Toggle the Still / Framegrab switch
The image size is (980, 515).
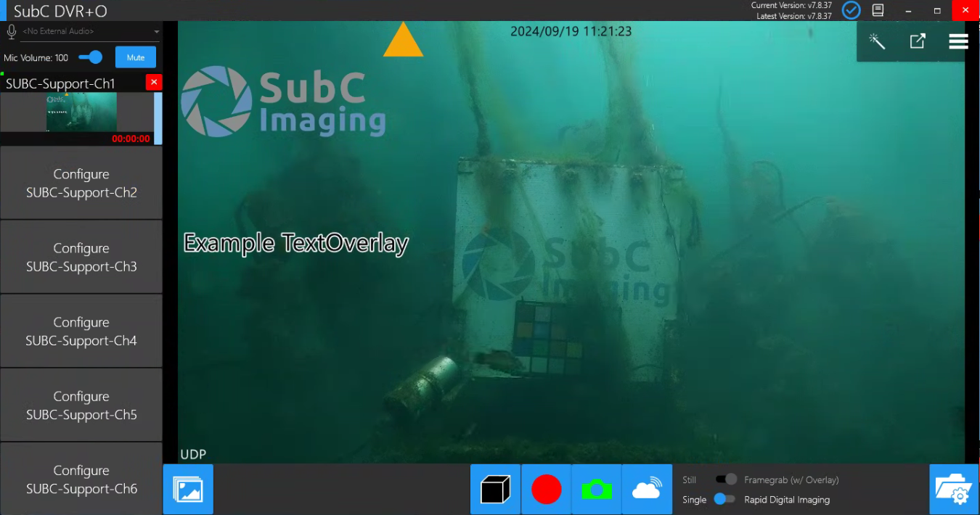coord(726,479)
